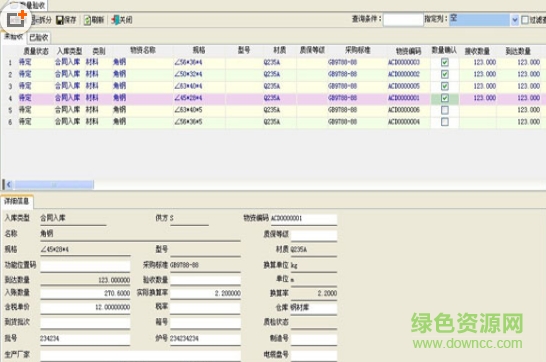Screen dimensions: 546x362
Task: Click the 质量状态 column header
Action: (36, 51)
